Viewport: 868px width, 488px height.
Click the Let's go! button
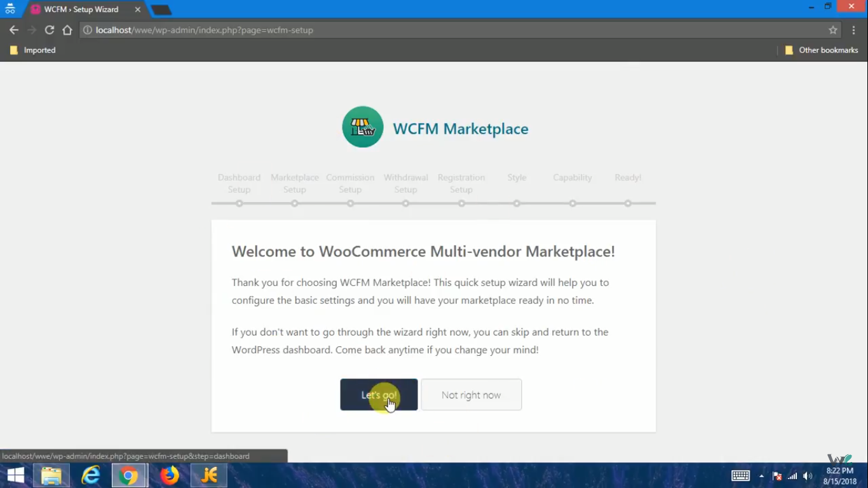coord(379,395)
